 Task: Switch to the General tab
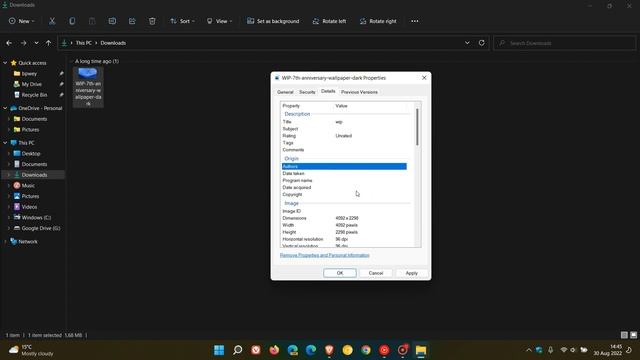point(285,92)
